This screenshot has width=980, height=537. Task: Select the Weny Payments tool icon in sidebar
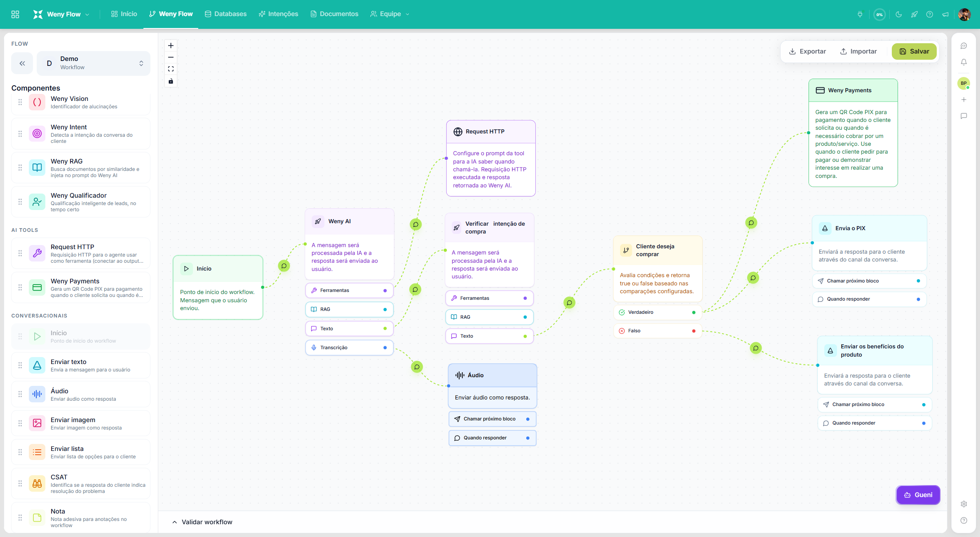37,287
